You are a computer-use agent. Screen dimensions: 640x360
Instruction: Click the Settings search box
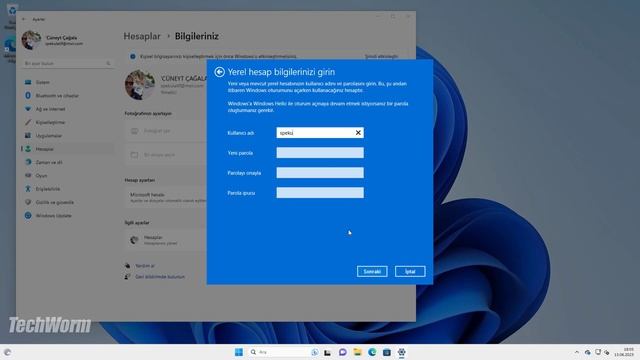pos(67,63)
